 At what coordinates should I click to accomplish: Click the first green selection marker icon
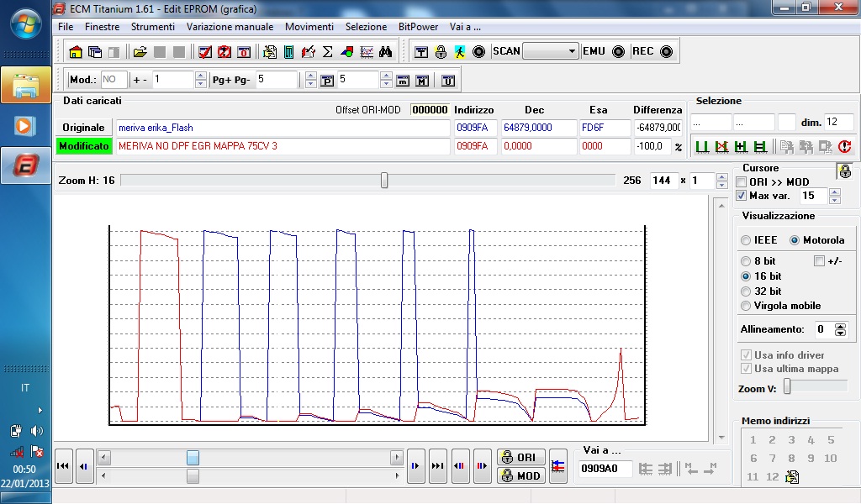702,146
